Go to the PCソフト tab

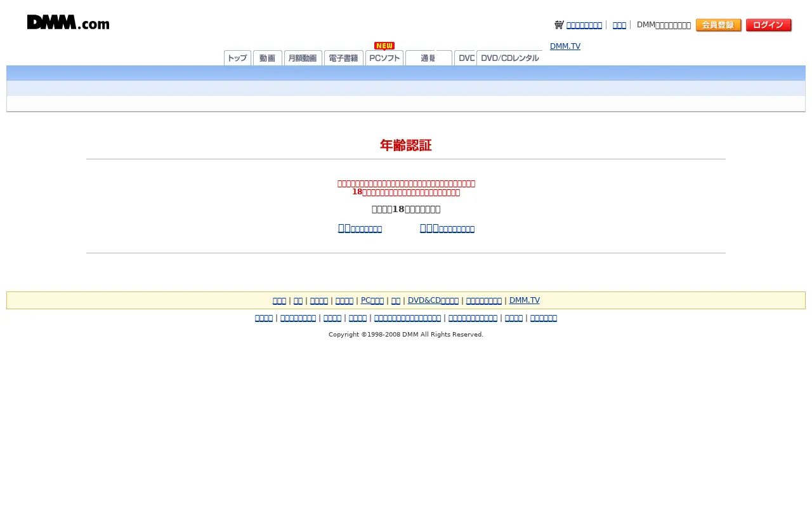(384, 58)
